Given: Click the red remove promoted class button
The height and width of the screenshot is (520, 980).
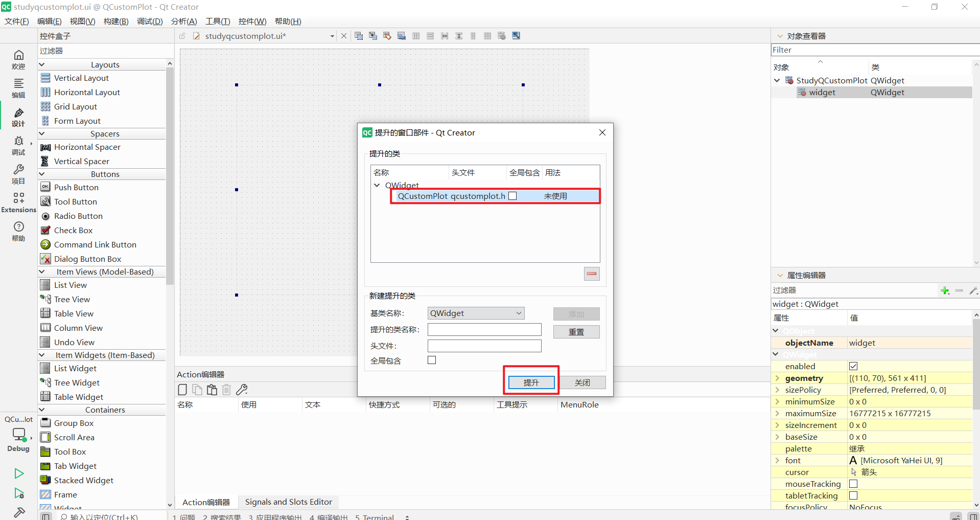Looking at the screenshot, I should click(x=592, y=274).
